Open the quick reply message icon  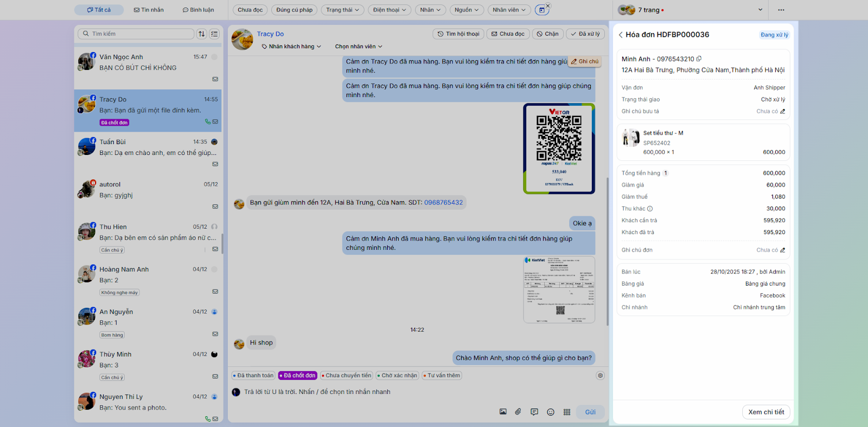click(534, 412)
